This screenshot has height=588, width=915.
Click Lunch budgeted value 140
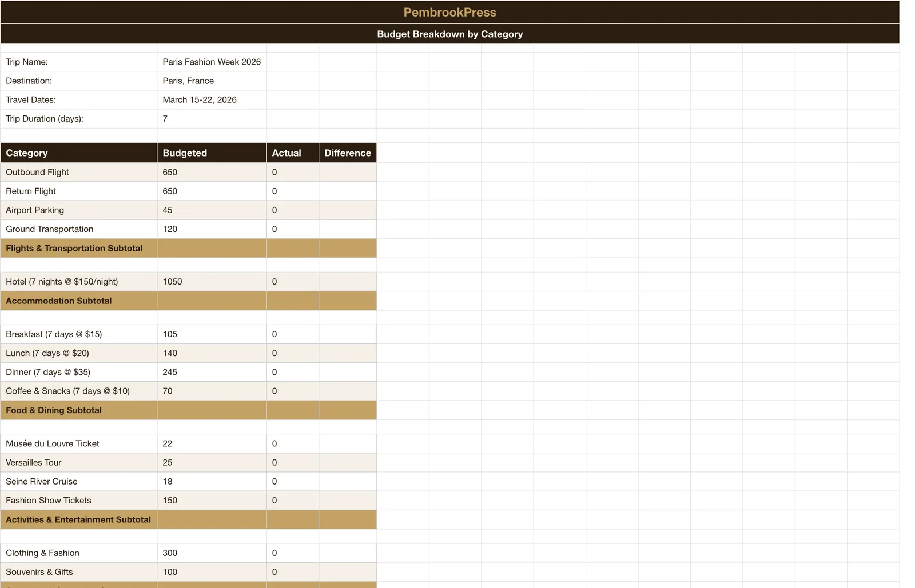click(212, 353)
